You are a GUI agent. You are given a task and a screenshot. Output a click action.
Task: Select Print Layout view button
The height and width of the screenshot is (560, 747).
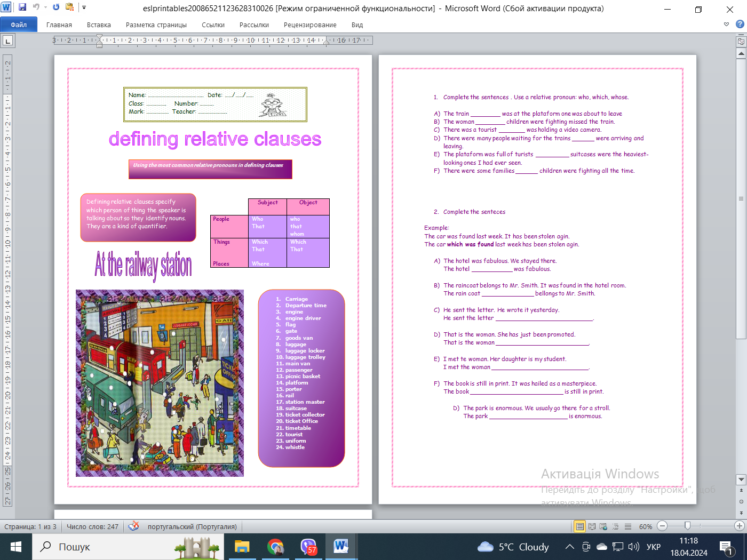coord(579,526)
